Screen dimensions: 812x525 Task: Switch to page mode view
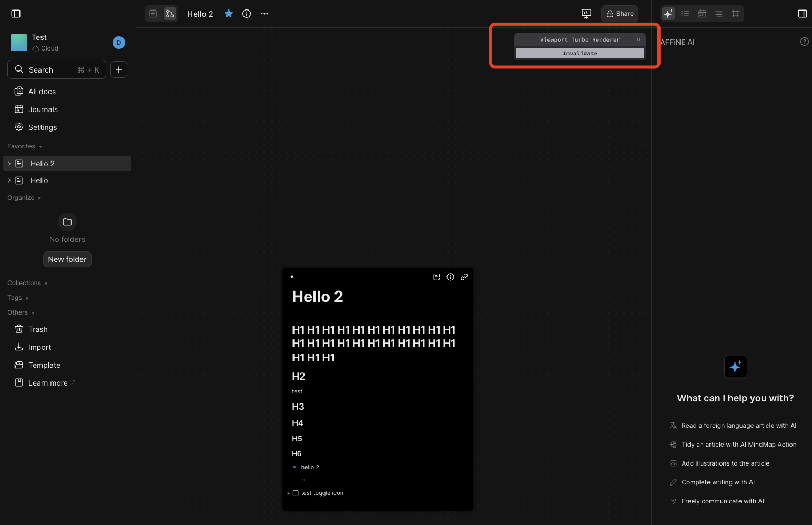tap(153, 14)
